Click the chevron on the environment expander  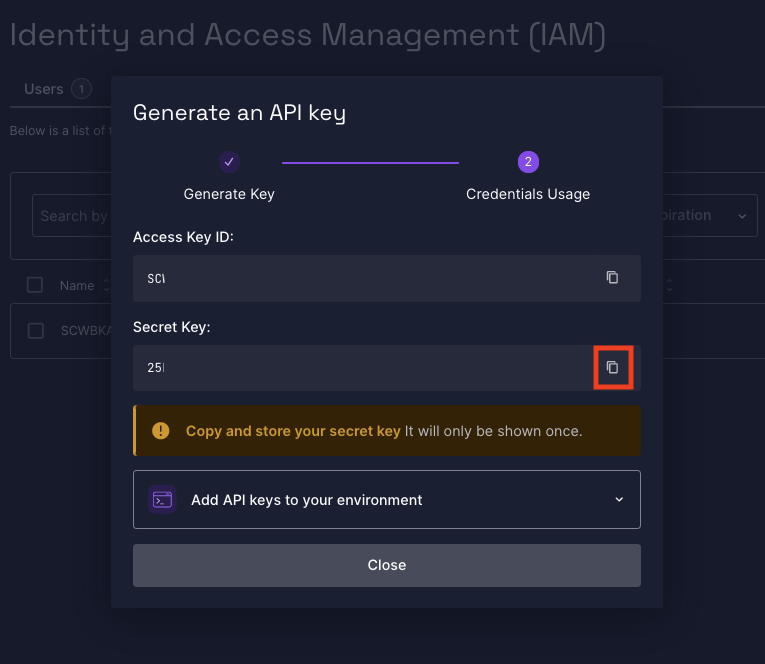[619, 500]
